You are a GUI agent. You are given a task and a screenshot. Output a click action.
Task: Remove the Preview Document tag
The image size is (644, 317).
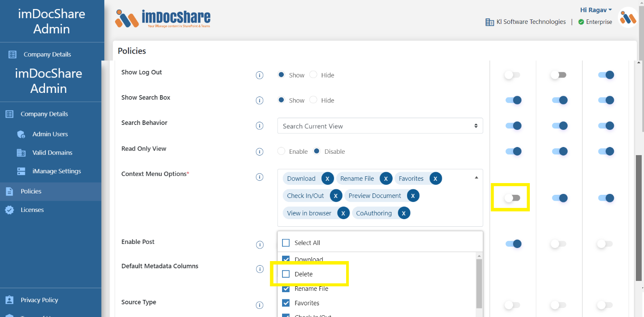pyautogui.click(x=413, y=196)
